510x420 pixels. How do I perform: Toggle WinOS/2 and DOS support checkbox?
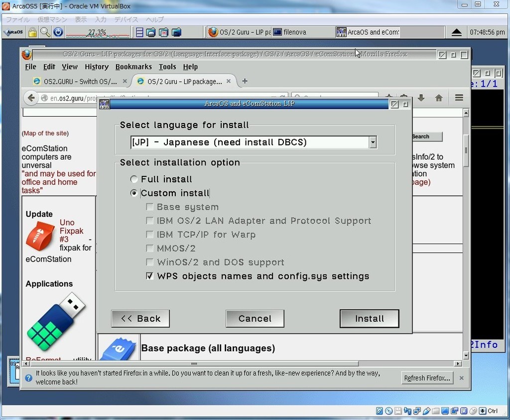(x=149, y=262)
